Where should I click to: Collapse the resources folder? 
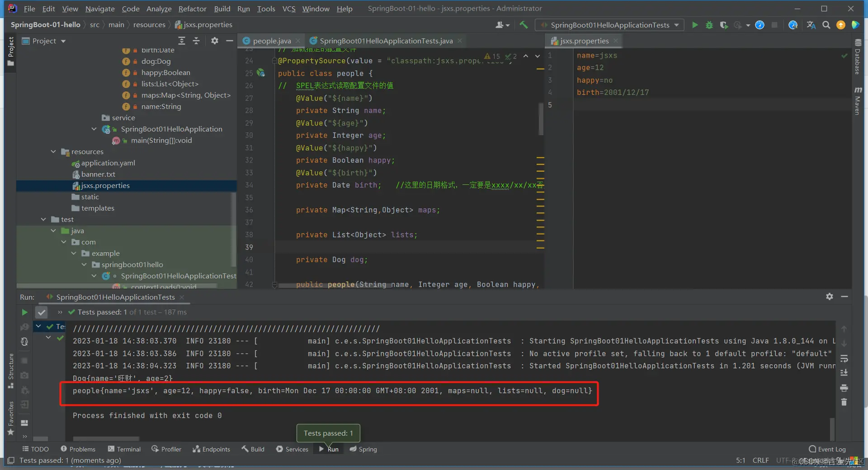click(x=53, y=151)
